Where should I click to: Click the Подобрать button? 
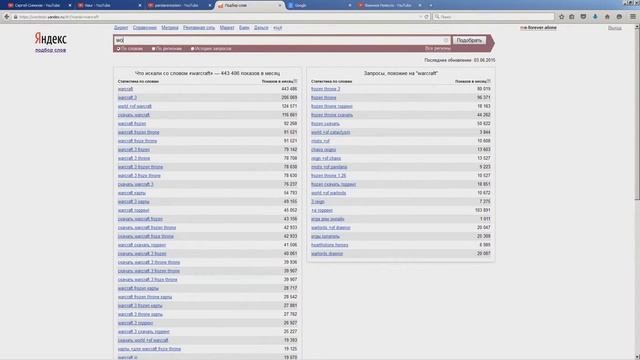click(x=469, y=40)
